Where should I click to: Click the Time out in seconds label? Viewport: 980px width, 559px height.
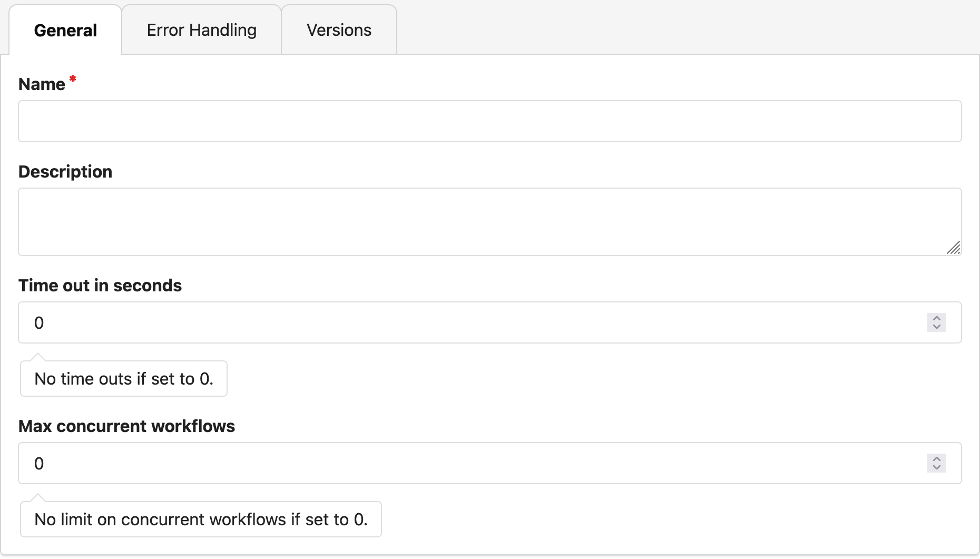(x=100, y=286)
